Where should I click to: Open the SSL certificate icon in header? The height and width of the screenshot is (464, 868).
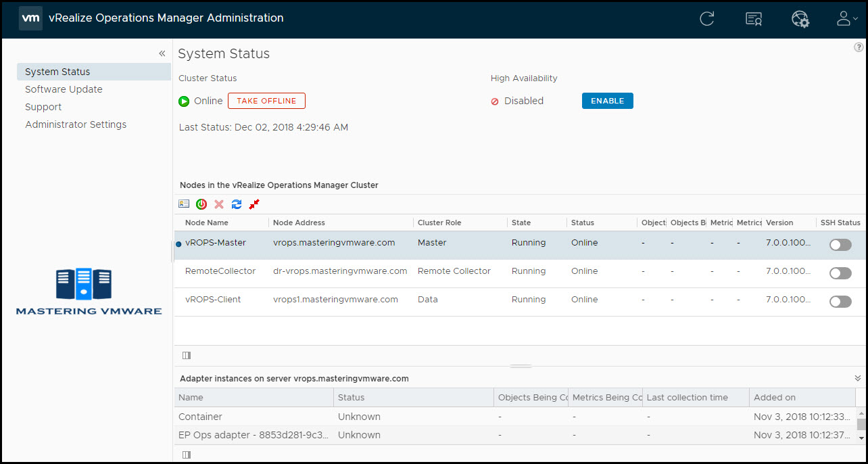coord(754,19)
